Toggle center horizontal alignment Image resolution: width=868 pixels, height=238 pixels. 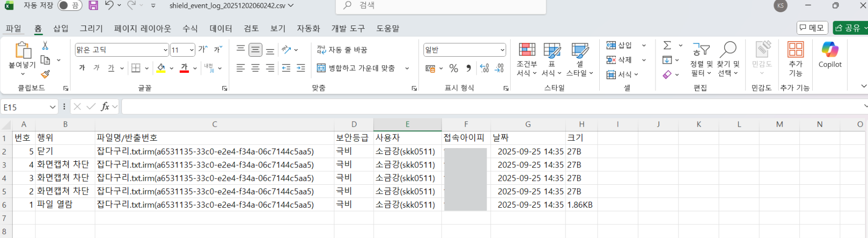pos(255,68)
